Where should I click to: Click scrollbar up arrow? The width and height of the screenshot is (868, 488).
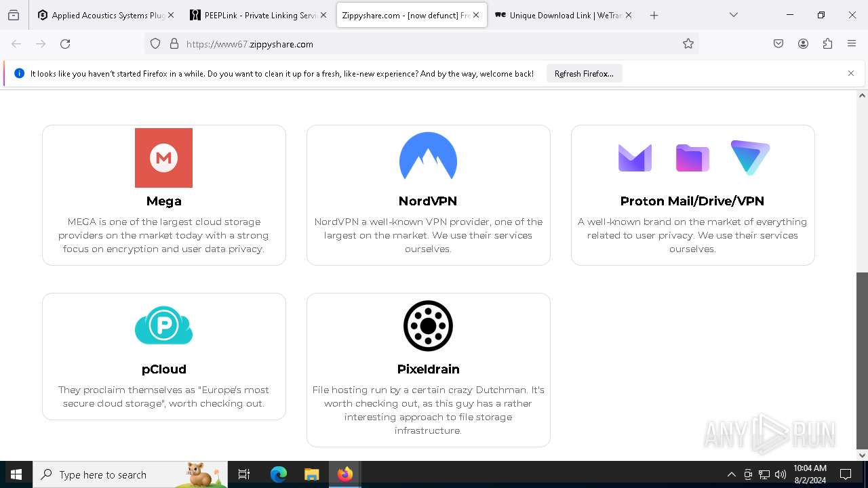(862, 96)
